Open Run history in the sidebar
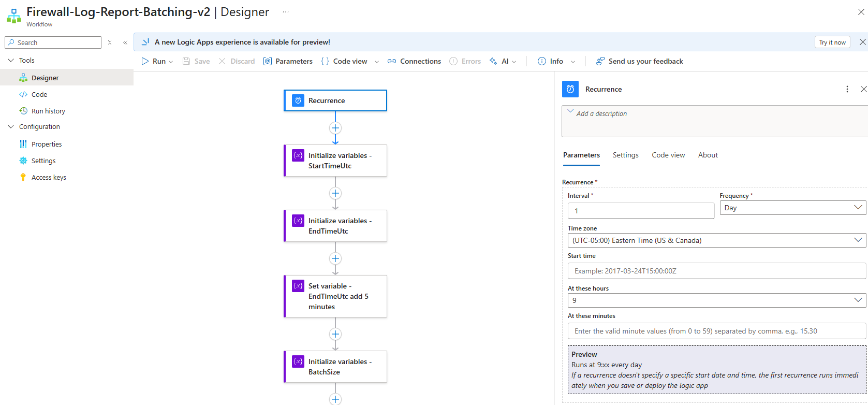Viewport: 868px width, 405px height. [x=48, y=111]
